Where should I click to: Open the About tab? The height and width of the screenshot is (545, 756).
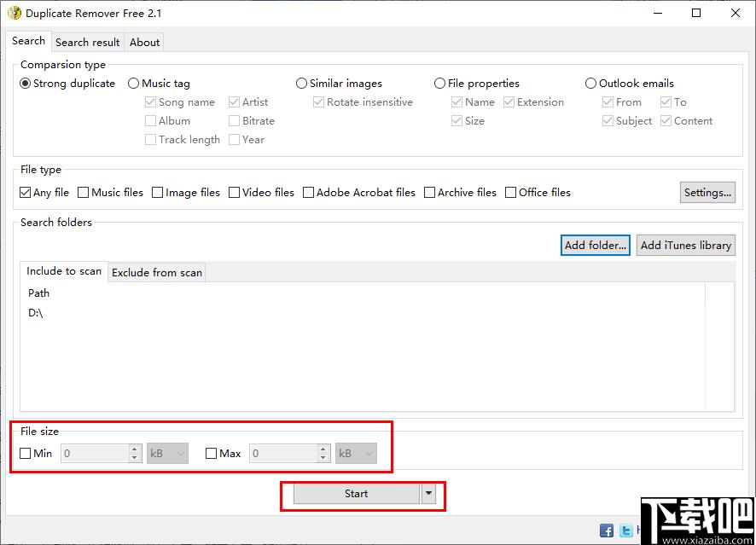pos(144,43)
